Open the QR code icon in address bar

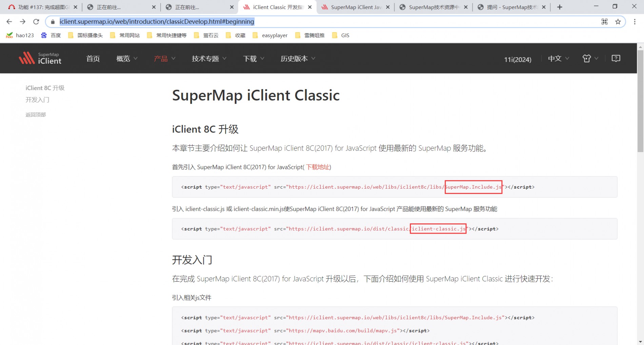604,22
